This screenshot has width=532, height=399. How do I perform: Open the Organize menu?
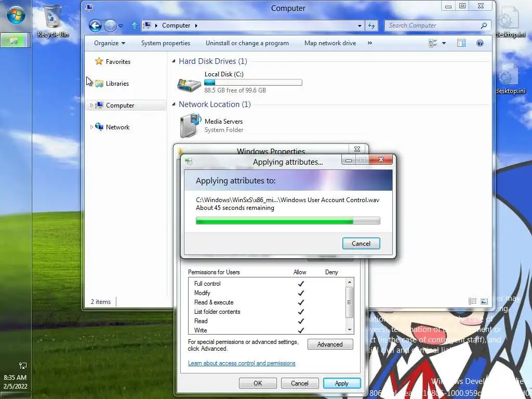pos(110,43)
